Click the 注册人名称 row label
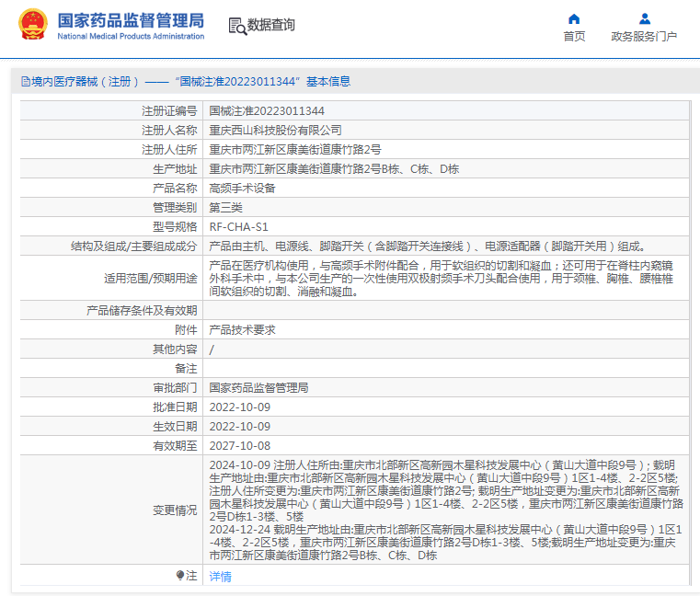This screenshot has height=596, width=700. tap(169, 130)
